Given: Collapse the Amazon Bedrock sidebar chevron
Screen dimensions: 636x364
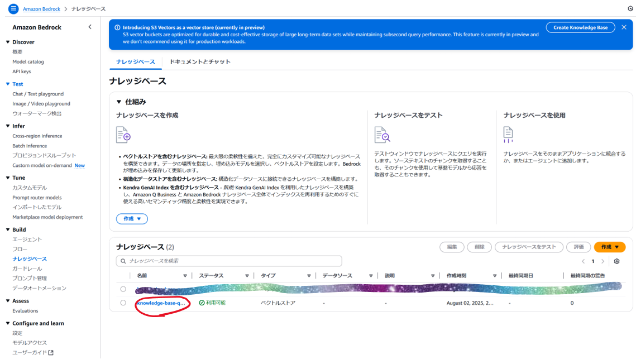Looking at the screenshot, I should 90,27.
